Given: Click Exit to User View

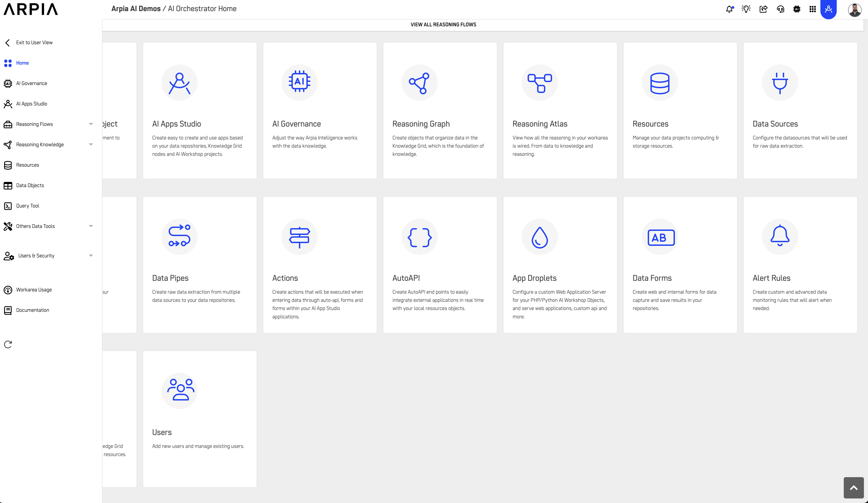Looking at the screenshot, I should 34,42.
